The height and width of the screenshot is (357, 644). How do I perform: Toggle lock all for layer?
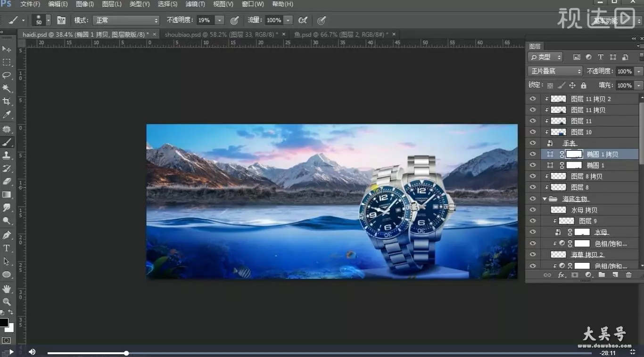(x=584, y=85)
